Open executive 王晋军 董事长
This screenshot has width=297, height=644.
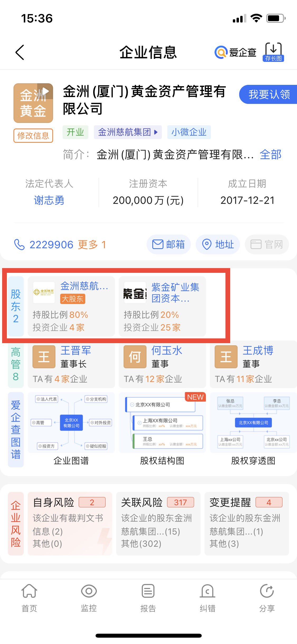coord(71,364)
